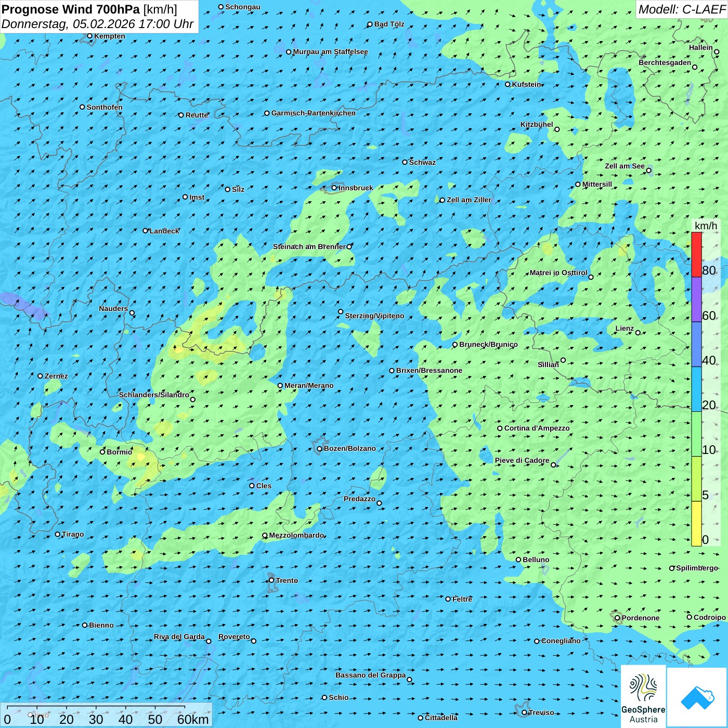Viewport: 728px width, 728px height.
Task: Click the Trento city marker
Action: click(271, 580)
